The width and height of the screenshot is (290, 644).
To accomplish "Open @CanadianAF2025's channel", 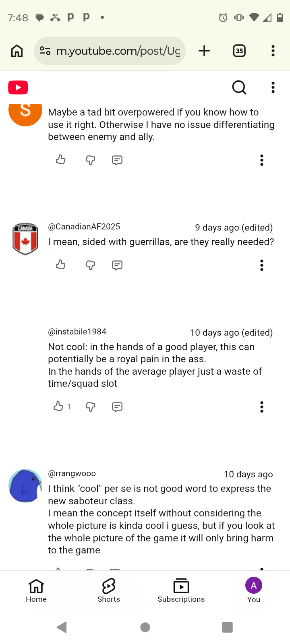I will pyautogui.click(x=84, y=227).
